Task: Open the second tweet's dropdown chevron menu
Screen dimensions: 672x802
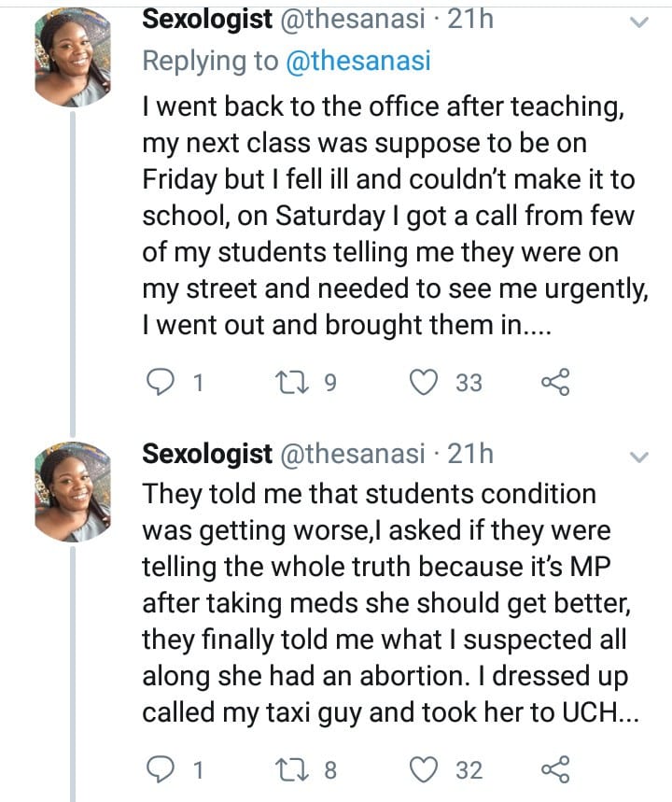Action: 638,457
